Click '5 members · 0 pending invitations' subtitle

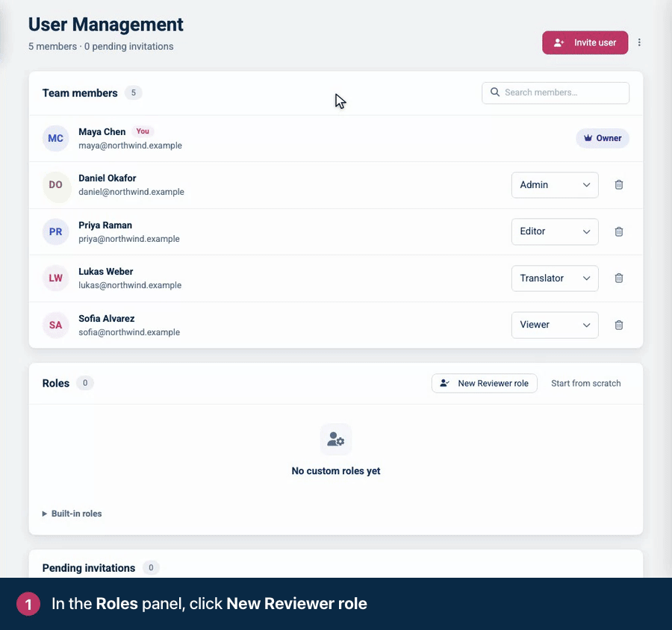(101, 46)
